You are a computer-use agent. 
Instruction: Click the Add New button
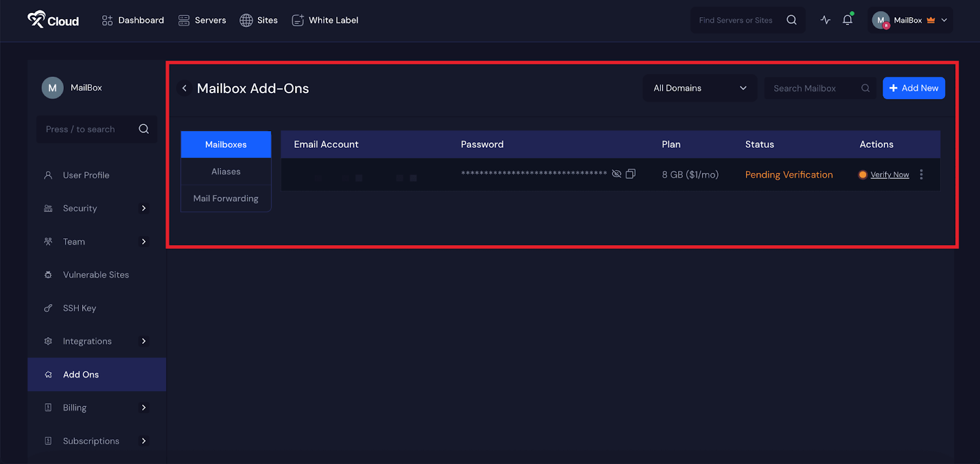[x=914, y=88]
